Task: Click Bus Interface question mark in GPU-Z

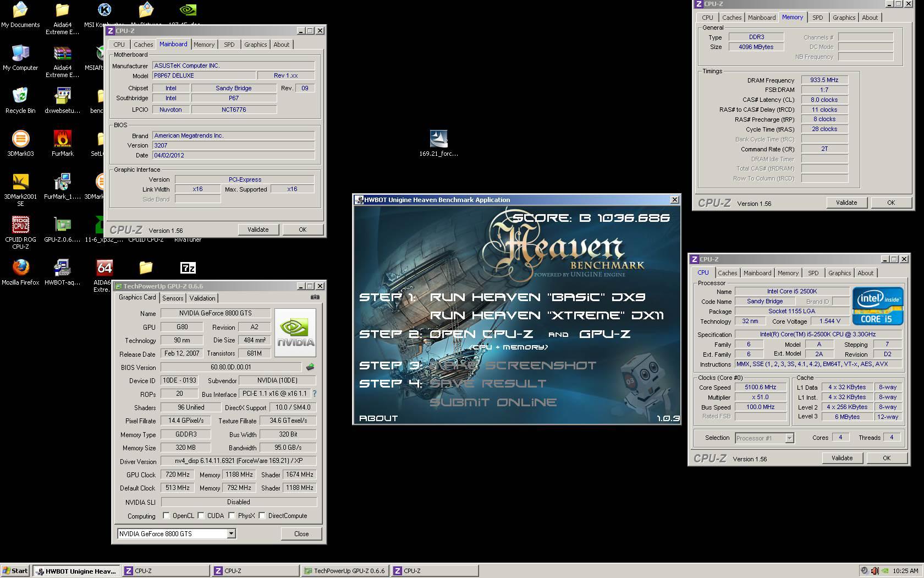Action: pyautogui.click(x=315, y=394)
